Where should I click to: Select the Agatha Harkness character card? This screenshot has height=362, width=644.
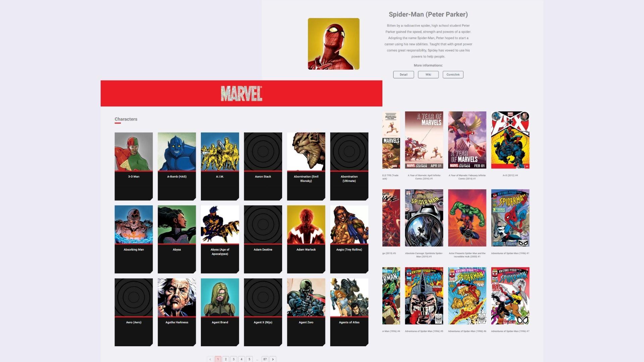click(x=177, y=312)
